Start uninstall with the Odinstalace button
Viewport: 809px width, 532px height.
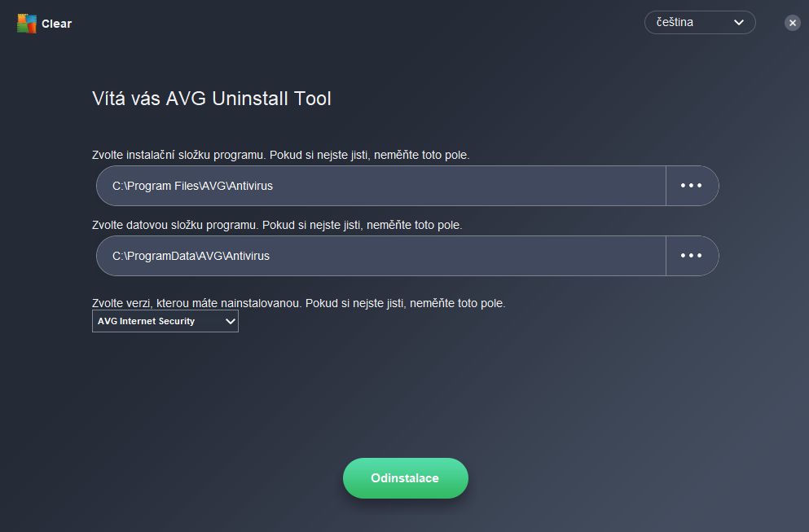coord(406,478)
